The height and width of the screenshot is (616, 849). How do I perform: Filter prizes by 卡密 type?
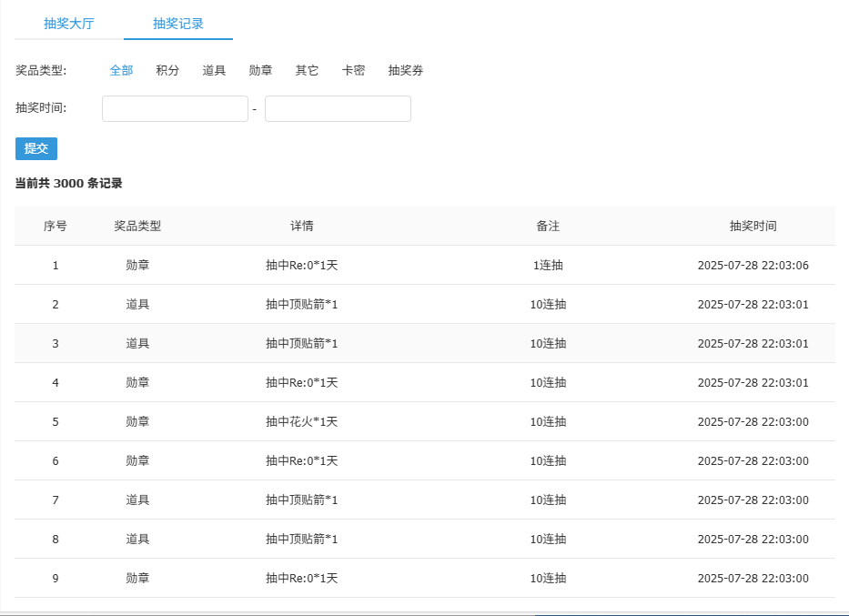pyautogui.click(x=353, y=70)
